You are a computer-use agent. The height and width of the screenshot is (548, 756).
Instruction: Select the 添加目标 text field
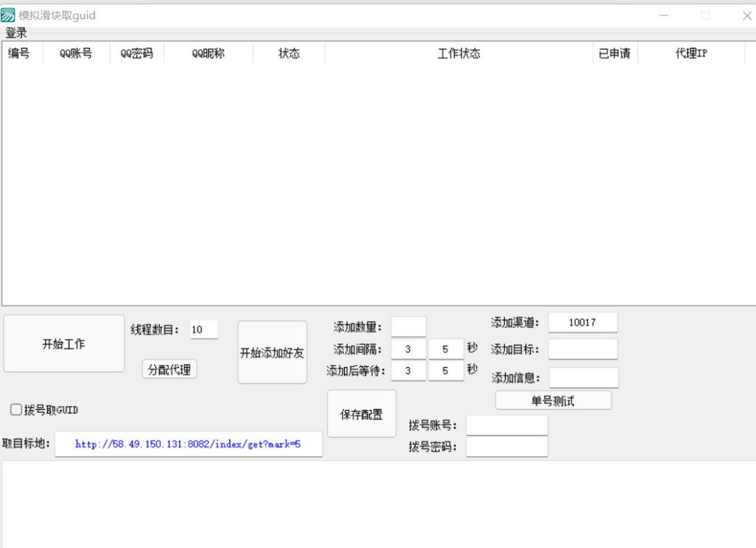click(583, 349)
